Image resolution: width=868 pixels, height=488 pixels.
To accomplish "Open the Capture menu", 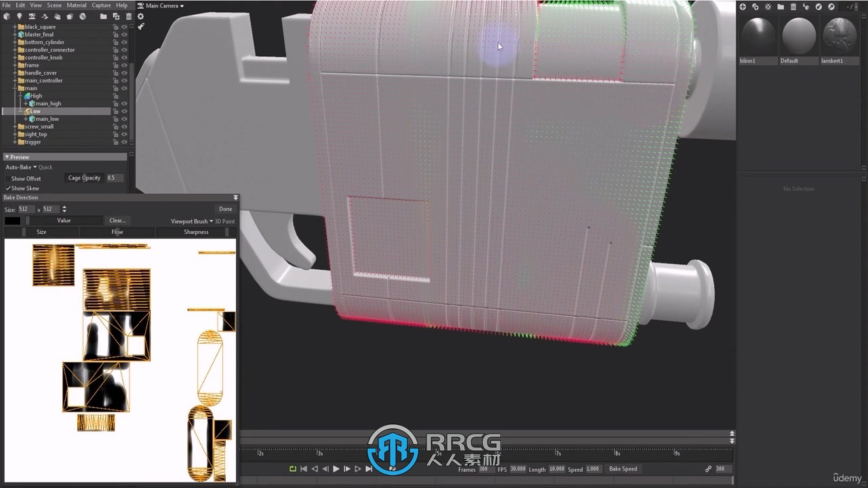I will (x=101, y=5).
